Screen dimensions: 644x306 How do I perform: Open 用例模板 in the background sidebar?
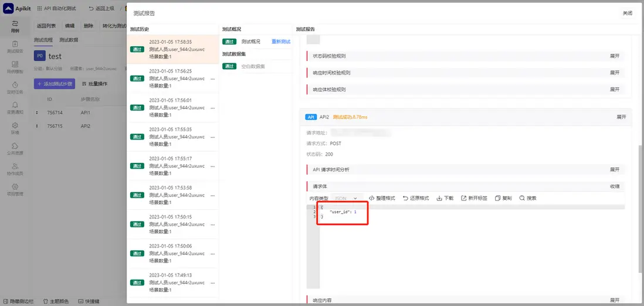(15, 67)
